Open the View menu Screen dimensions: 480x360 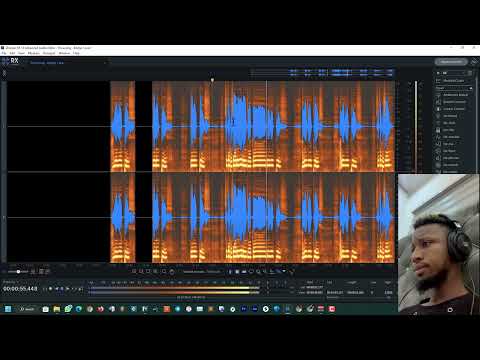pos(21,53)
